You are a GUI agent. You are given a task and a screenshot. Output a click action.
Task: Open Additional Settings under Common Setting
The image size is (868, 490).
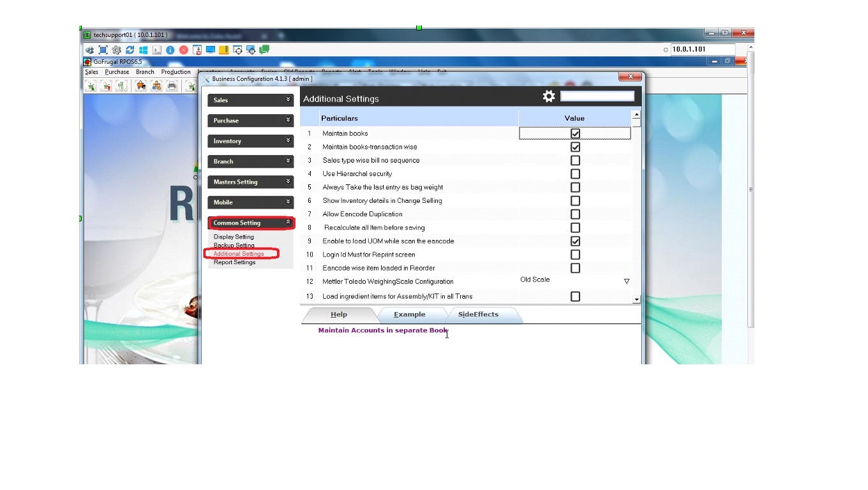coord(239,254)
